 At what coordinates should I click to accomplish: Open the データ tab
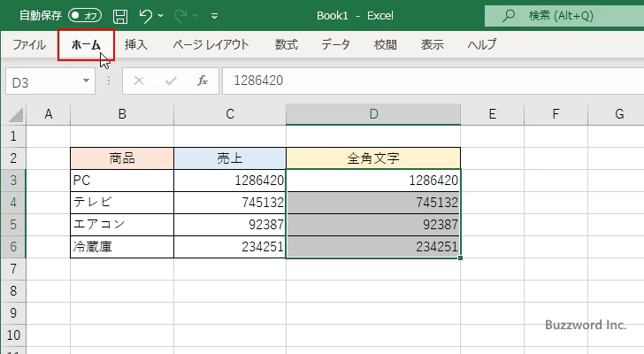coord(335,44)
